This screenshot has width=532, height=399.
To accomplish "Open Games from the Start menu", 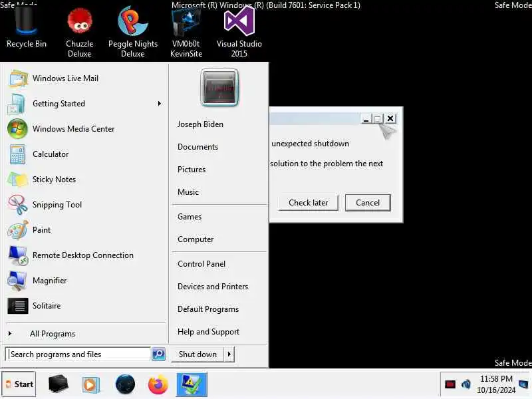I will (x=190, y=217).
